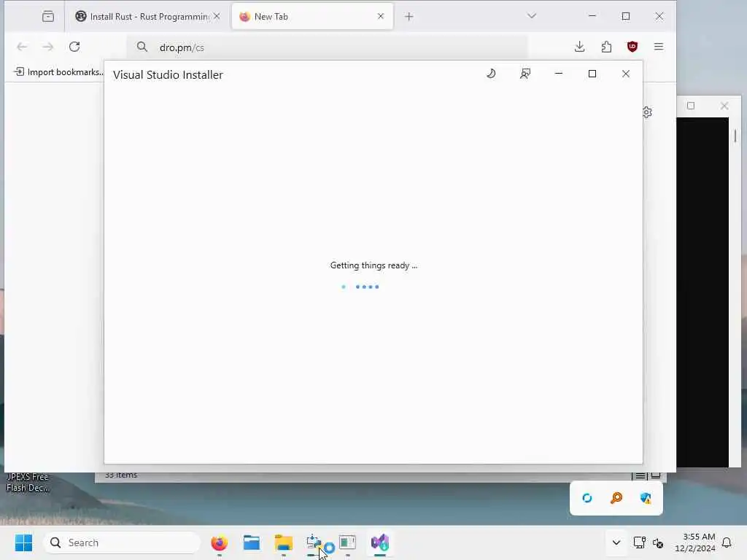This screenshot has height=560, width=747.
Task: Switch to Install Rust browser tab
Action: click(x=142, y=17)
